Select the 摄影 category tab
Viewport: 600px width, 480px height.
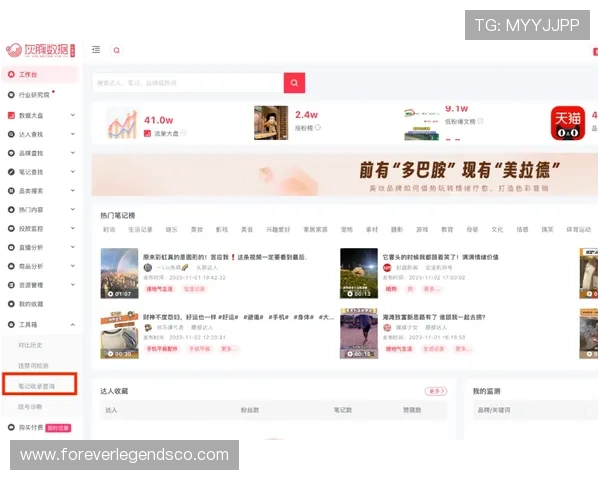[x=397, y=229]
